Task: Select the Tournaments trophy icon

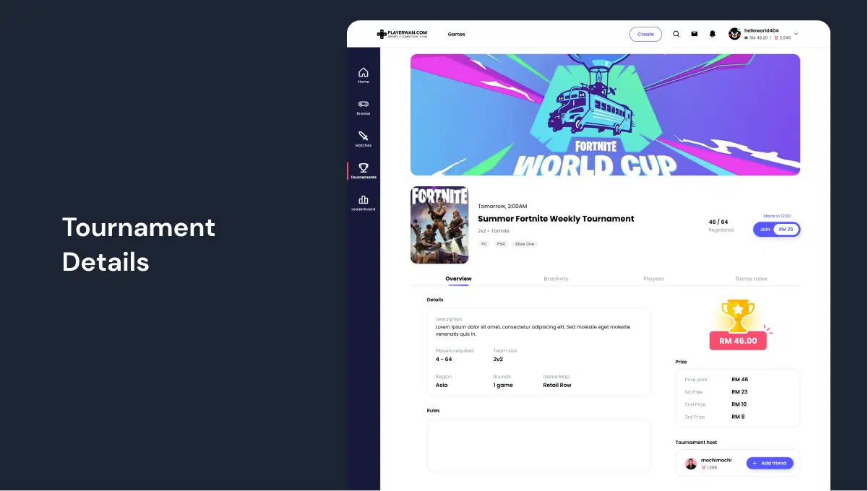Action: (364, 168)
